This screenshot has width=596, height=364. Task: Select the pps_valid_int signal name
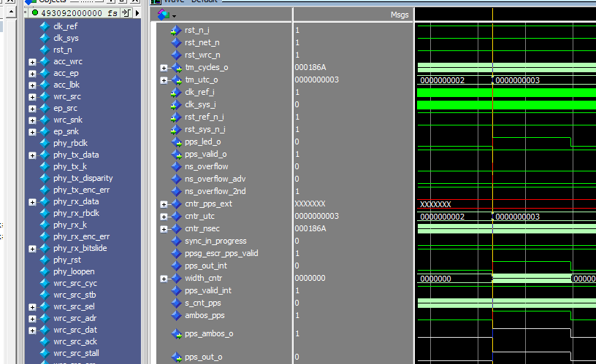(208, 290)
